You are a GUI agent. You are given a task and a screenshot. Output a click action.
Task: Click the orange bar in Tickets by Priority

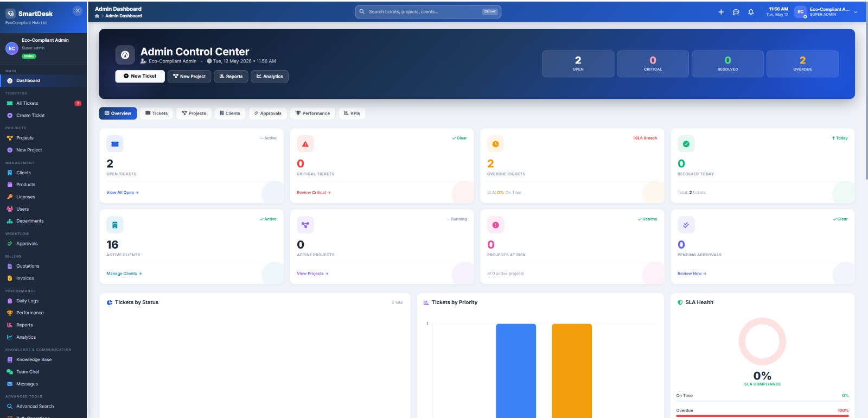572,371
